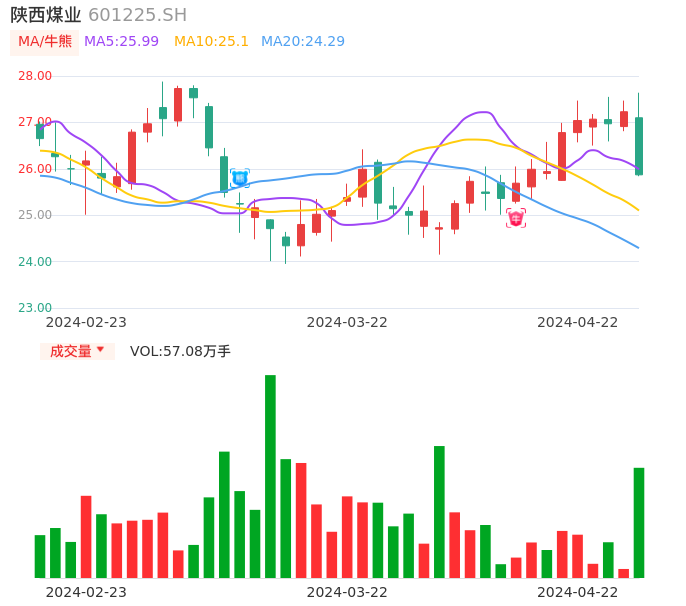Image resolution: width=686 pixels, height=606 pixels.
Task: Click the pink bull signal marker
Action: pos(516,217)
